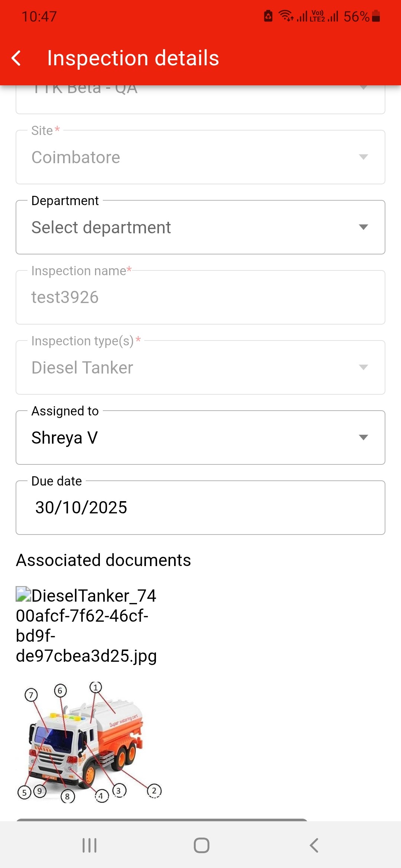The height and width of the screenshot is (868, 401).
Task: Click the Assigned to dropdown arrow
Action: tap(363, 437)
